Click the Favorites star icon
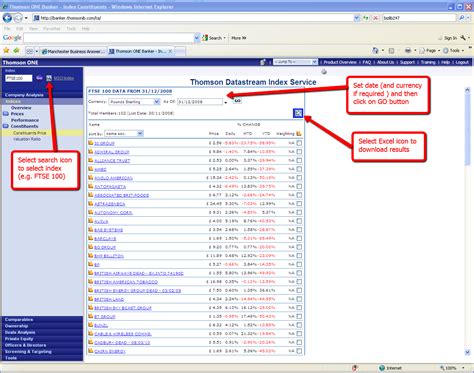This screenshot has width=474, height=373. point(6,51)
